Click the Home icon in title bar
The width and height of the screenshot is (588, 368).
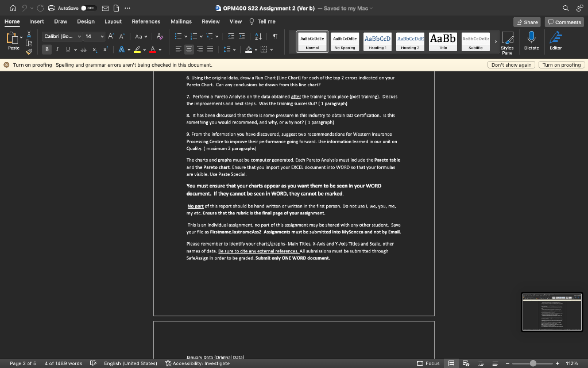click(x=13, y=8)
